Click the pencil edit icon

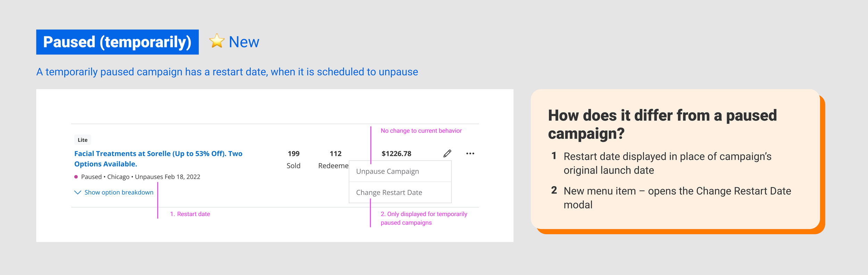point(447,153)
